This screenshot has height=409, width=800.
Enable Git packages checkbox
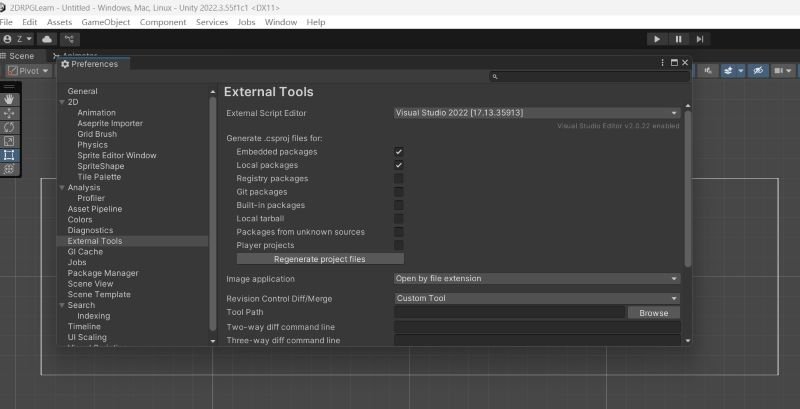(398, 192)
